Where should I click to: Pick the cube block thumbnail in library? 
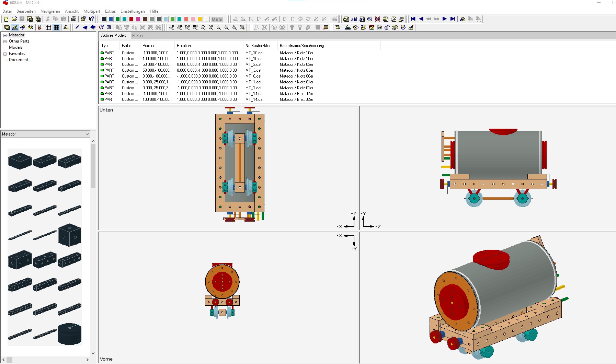point(69,235)
